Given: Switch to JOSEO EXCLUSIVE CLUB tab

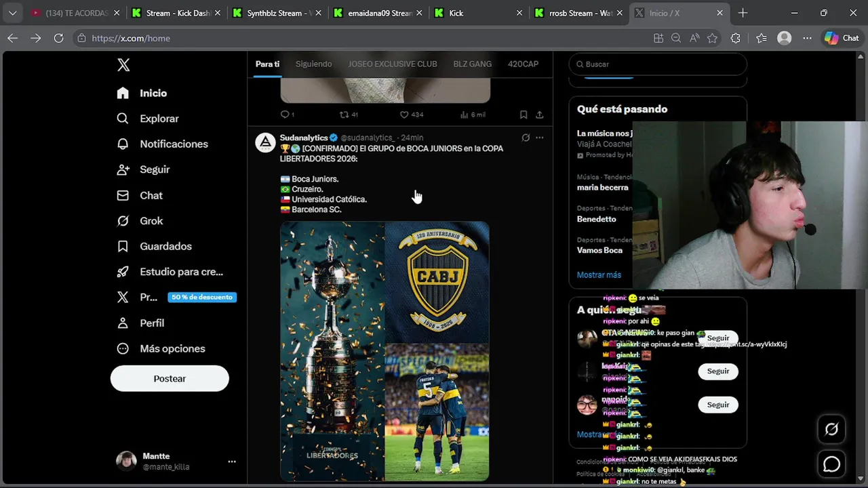Looking at the screenshot, I should 393,64.
